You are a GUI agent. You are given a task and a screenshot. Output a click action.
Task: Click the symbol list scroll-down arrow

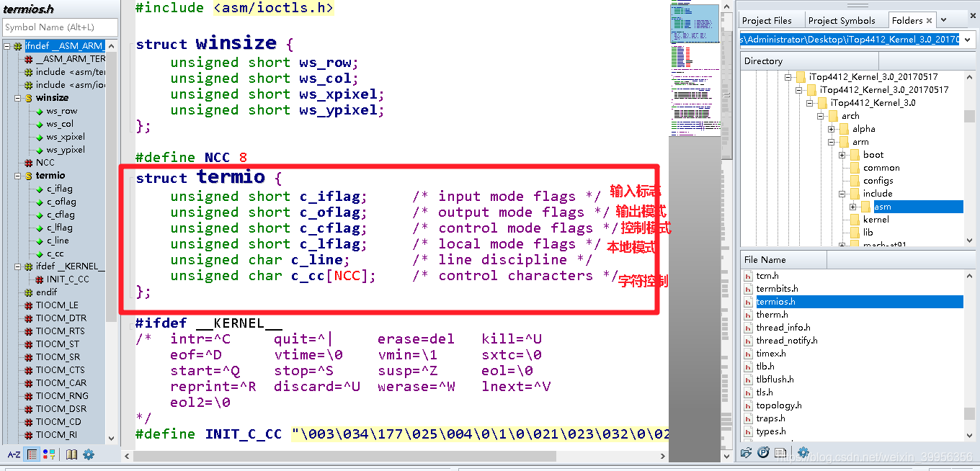click(111, 438)
